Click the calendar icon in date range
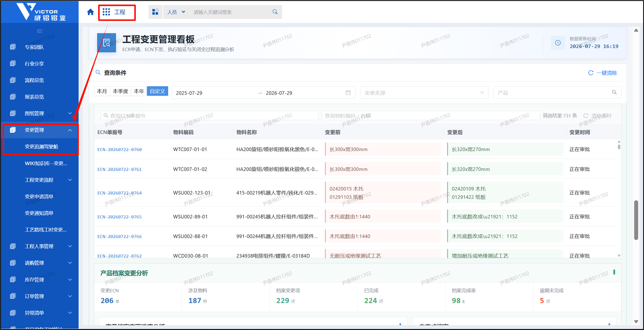This screenshot has width=644, height=330. pos(348,93)
